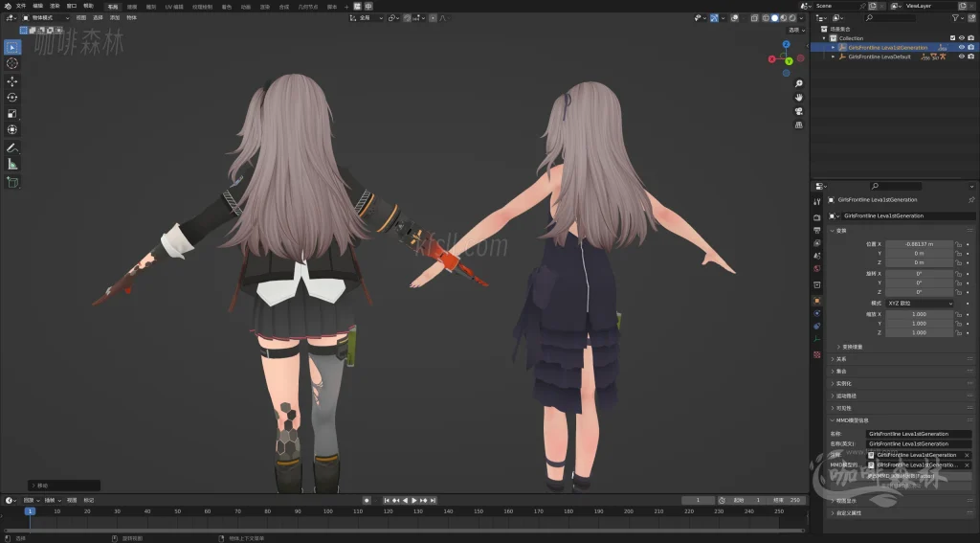The height and width of the screenshot is (543, 980).
Task: Click the timeline frame 1 playhead
Action: point(30,511)
